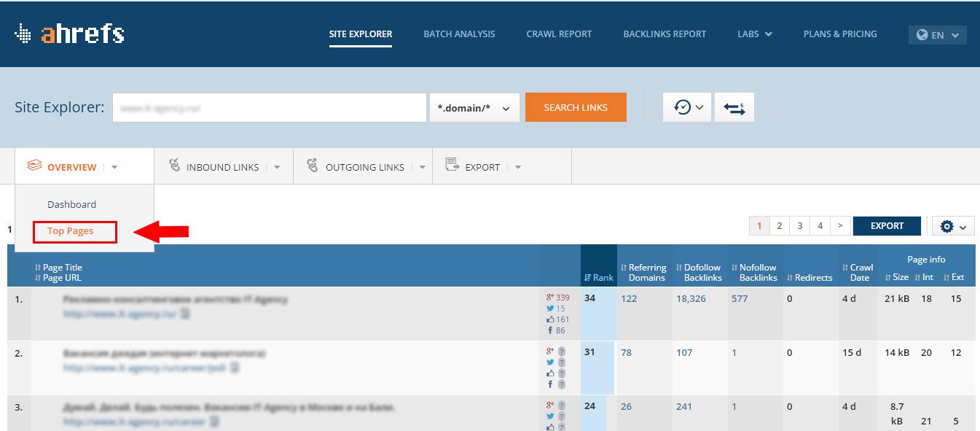Go to BATCH ANALYSIS
This screenshot has width=980, height=431.
coord(459,34)
